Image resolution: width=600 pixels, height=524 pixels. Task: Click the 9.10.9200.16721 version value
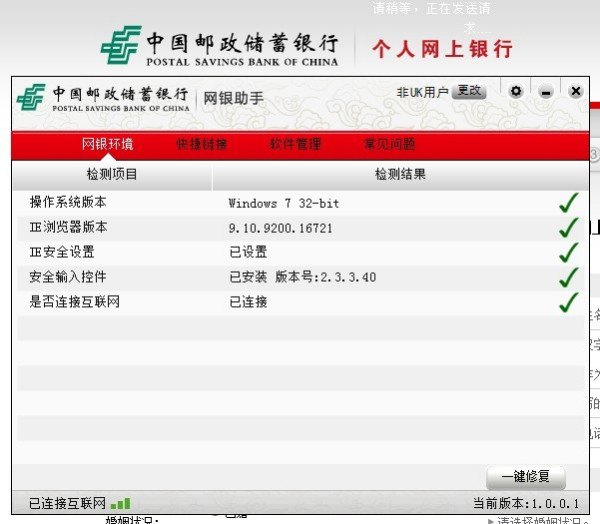(280, 229)
